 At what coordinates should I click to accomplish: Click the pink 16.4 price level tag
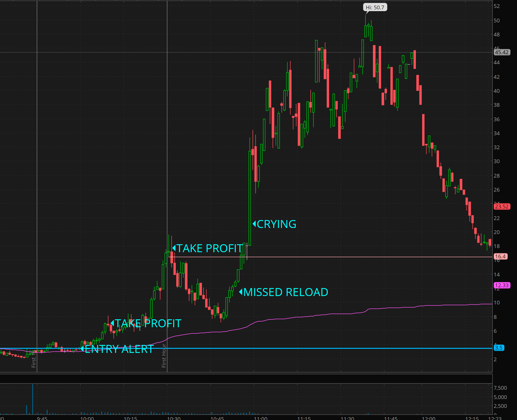(500, 256)
